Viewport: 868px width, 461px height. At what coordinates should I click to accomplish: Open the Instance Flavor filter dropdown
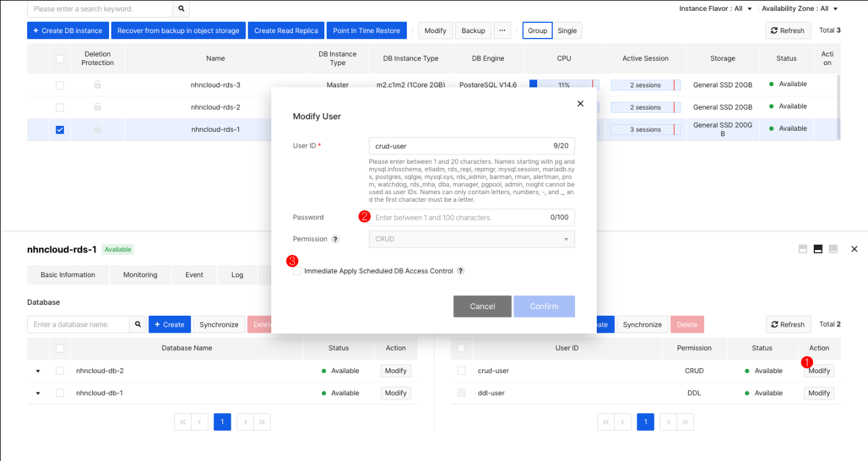point(715,9)
